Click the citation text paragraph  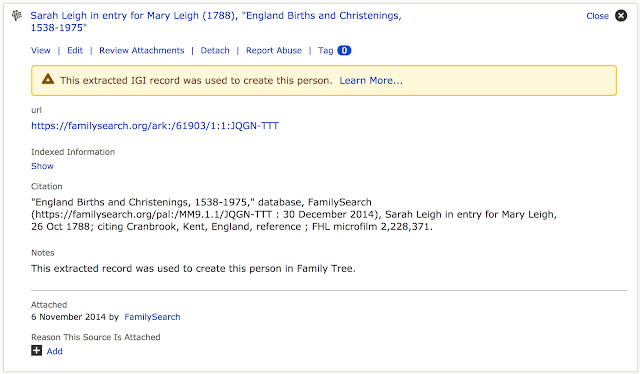point(294,214)
